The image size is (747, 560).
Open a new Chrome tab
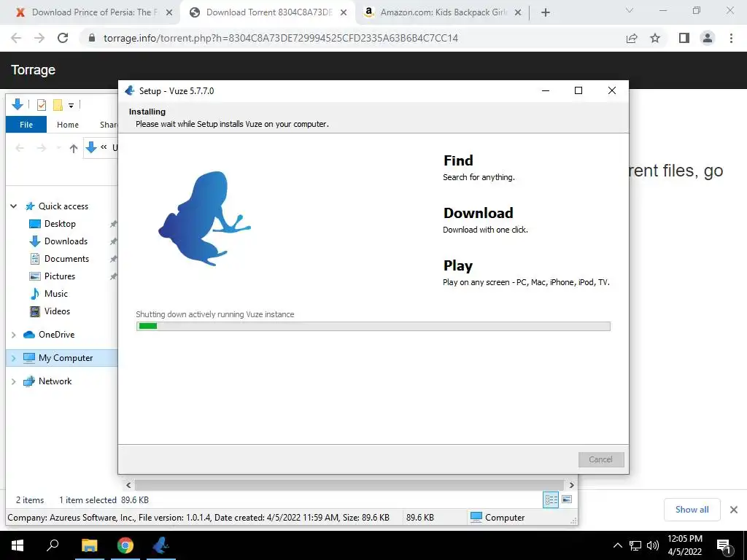tap(546, 12)
